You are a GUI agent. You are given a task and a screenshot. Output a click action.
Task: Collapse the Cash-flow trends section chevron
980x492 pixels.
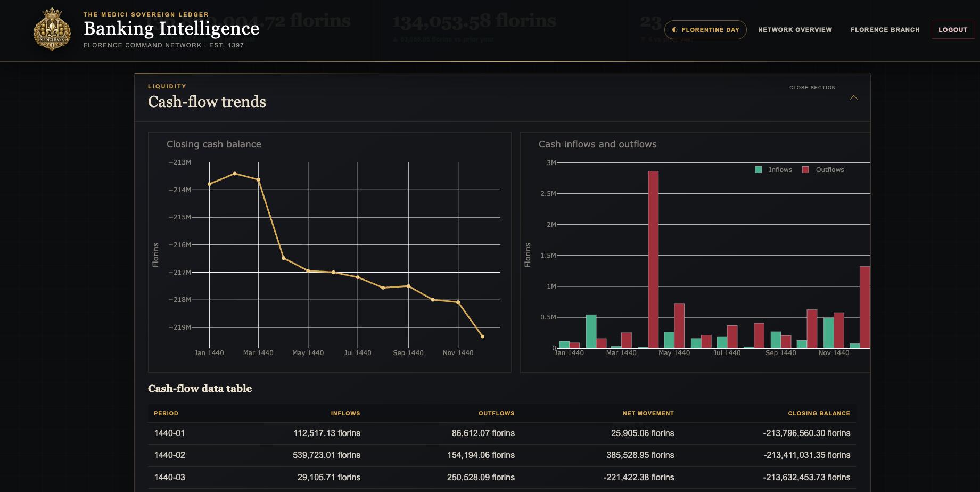tap(853, 97)
